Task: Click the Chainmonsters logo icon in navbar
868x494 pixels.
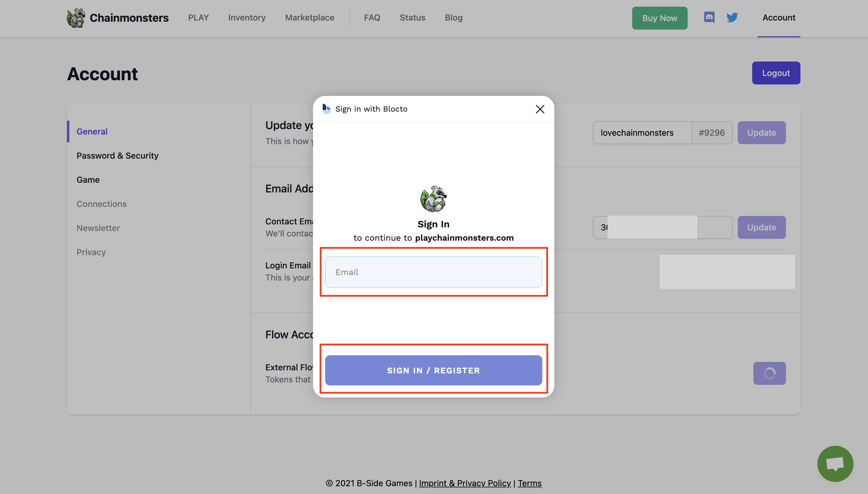Action: pos(76,17)
